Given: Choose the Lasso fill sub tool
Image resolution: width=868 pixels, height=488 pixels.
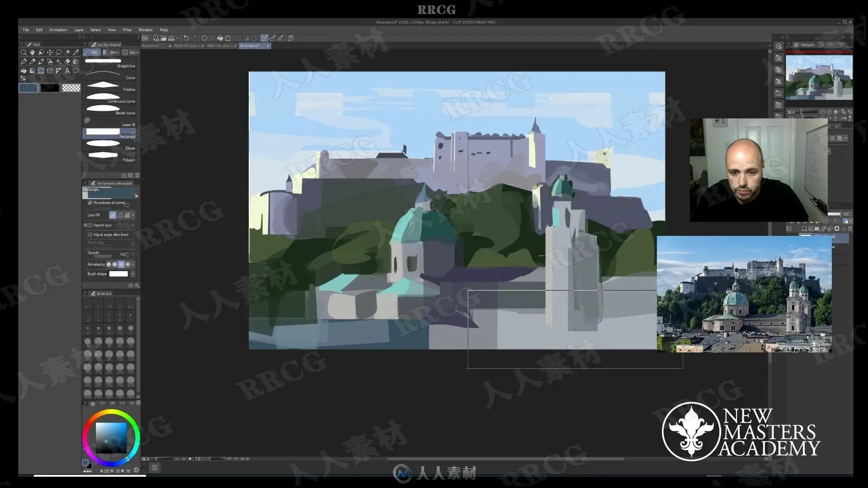Looking at the screenshot, I should point(109,121).
